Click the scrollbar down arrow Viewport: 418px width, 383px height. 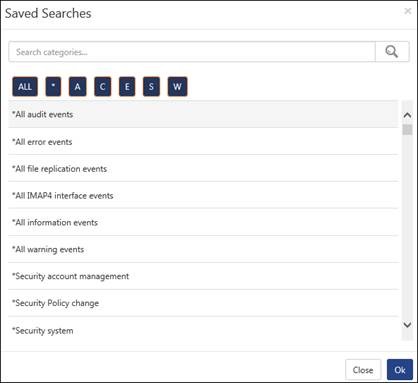click(x=407, y=325)
